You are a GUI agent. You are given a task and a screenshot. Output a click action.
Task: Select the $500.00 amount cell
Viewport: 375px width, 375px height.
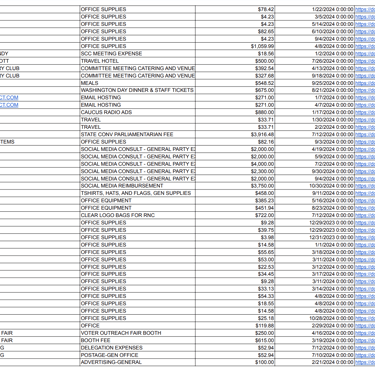click(235, 61)
